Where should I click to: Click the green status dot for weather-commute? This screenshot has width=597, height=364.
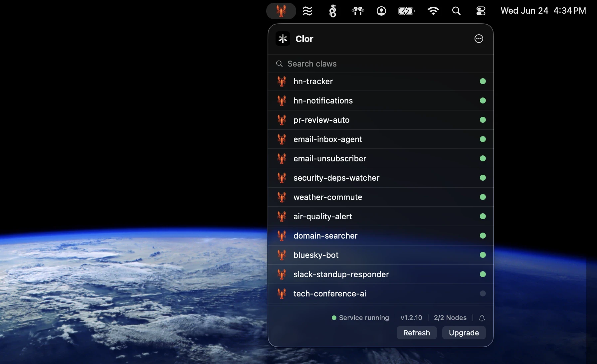click(x=483, y=197)
